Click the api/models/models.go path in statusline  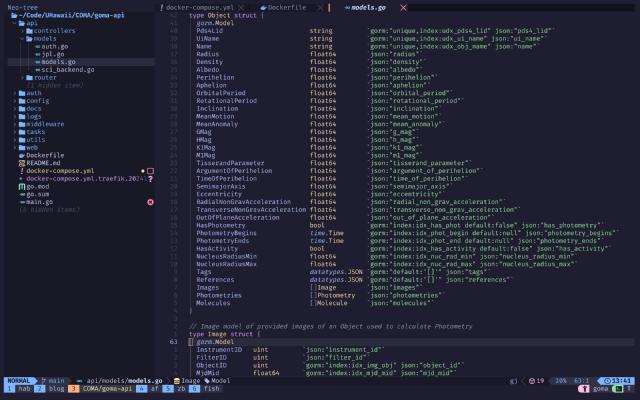click(x=124, y=381)
